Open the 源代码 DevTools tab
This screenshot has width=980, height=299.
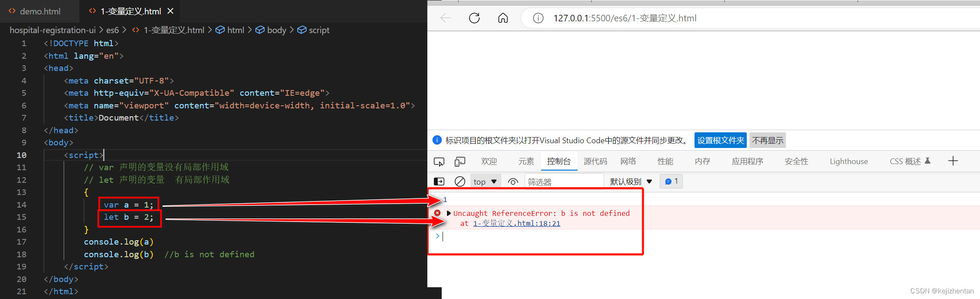595,161
